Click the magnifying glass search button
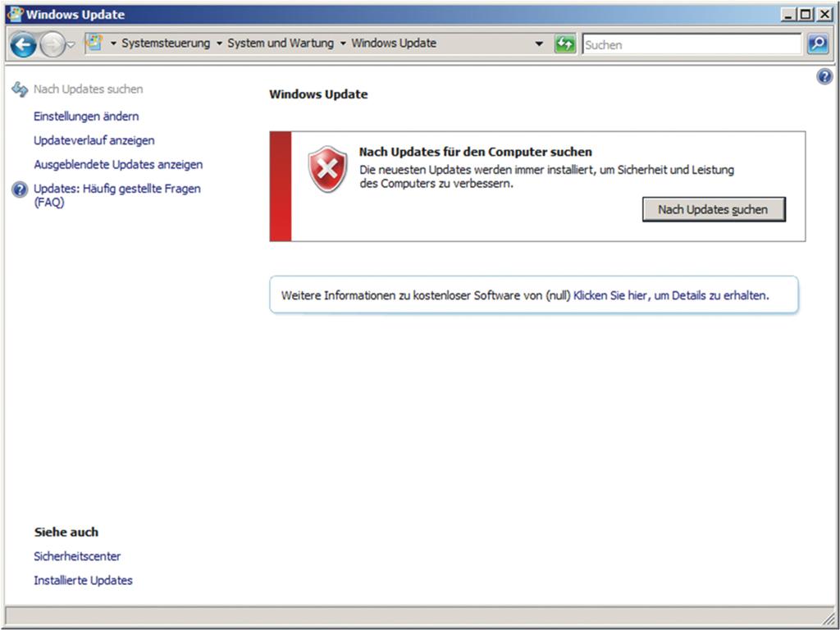Image resolution: width=840 pixels, height=630 pixels. pyautogui.click(x=818, y=44)
